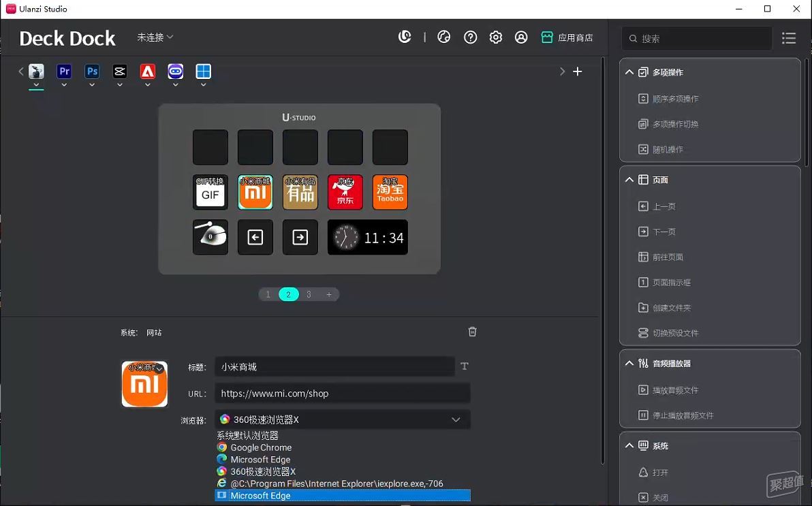812x506 pixels.
Task: Select the 淘宝 Taobao key on the deck
Action: click(390, 192)
